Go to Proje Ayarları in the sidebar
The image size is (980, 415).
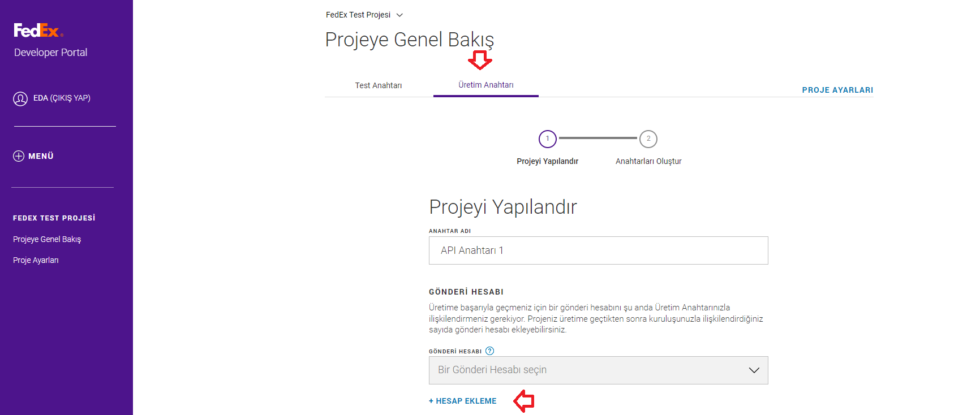coord(36,260)
